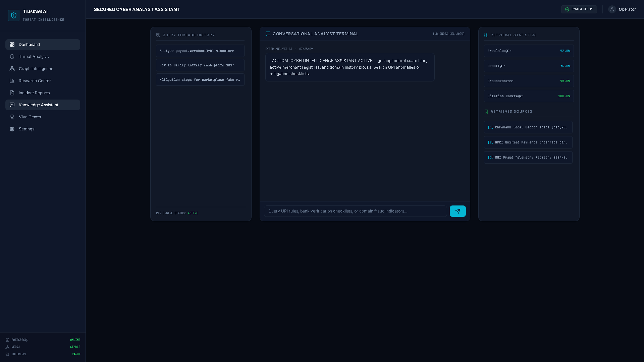Send the query with paper-plane button
This screenshot has width=644, height=362.
click(x=458, y=211)
